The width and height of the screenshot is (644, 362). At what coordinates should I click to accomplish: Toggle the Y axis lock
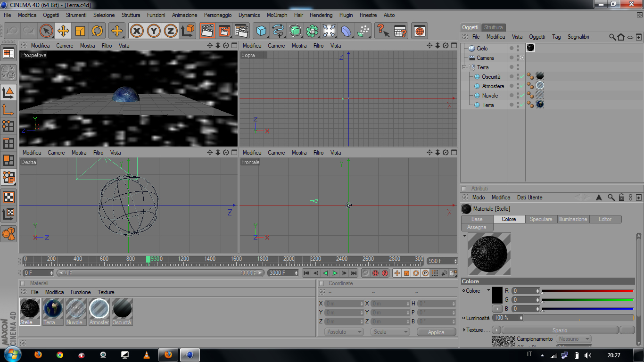pyautogui.click(x=154, y=31)
